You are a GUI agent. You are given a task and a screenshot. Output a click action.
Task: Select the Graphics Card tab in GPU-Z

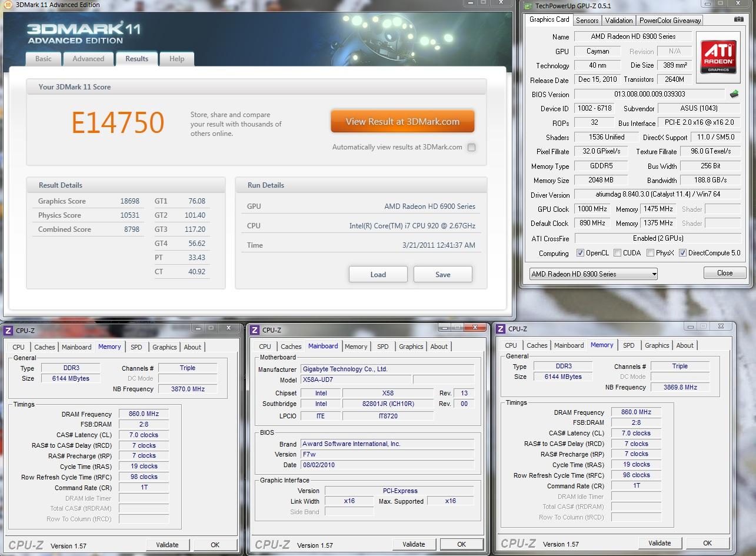pos(549,19)
